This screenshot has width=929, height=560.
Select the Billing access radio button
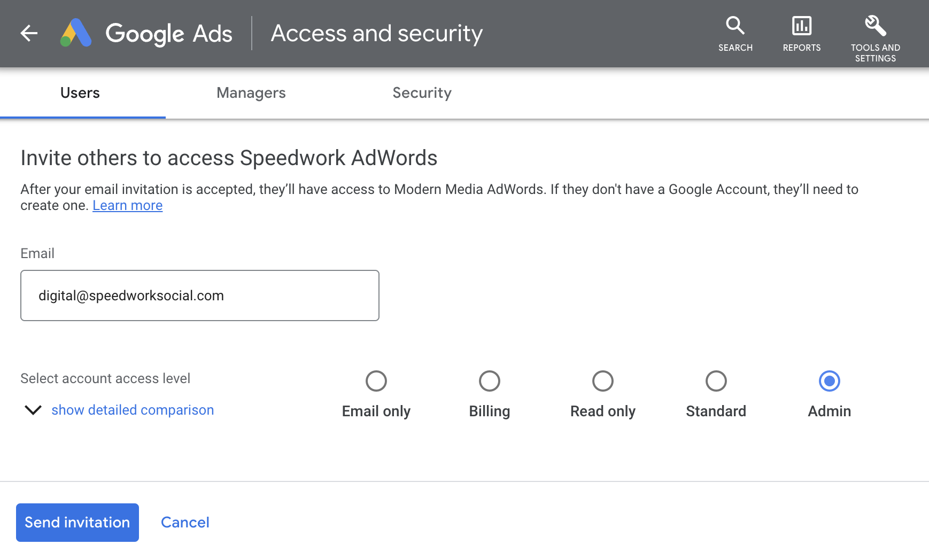490,381
